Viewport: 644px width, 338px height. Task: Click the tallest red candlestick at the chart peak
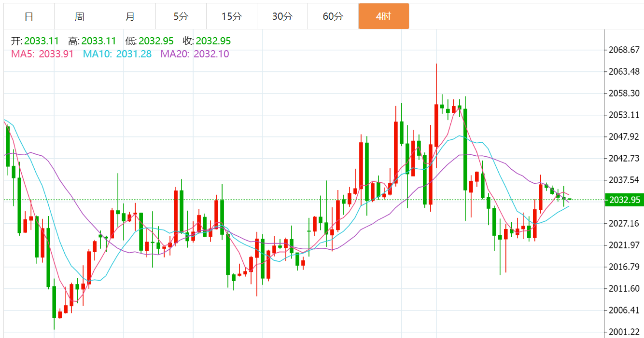436,125
